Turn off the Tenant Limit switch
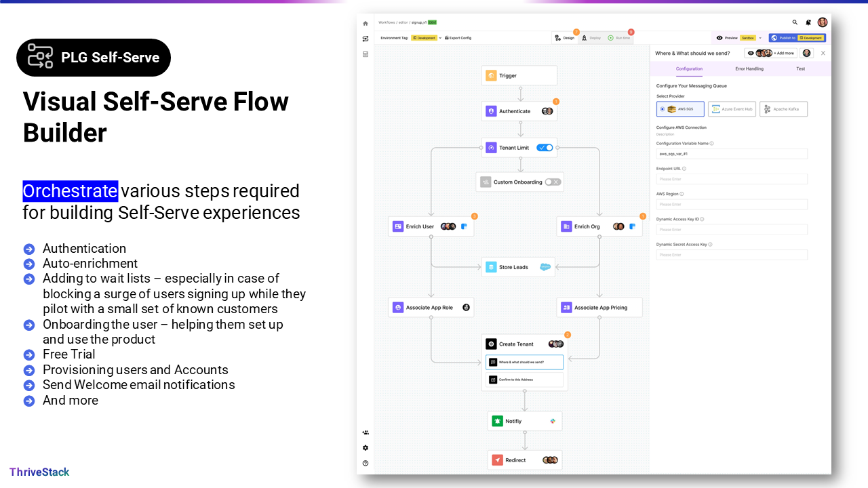Screen dimensions: 868x488 point(545,148)
